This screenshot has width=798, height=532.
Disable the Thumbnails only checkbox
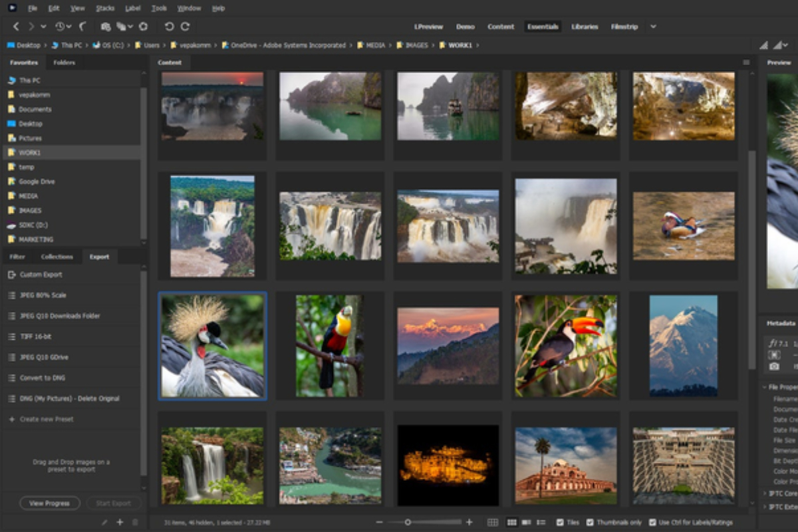(x=589, y=522)
